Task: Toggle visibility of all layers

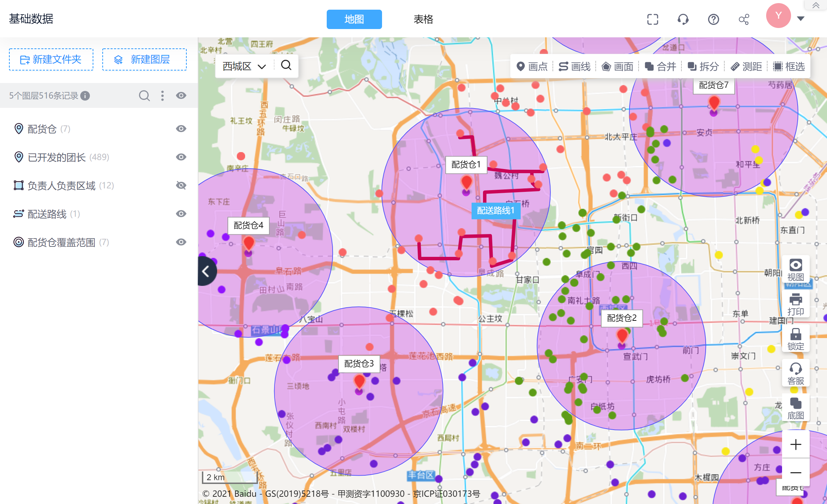Action: tap(181, 95)
